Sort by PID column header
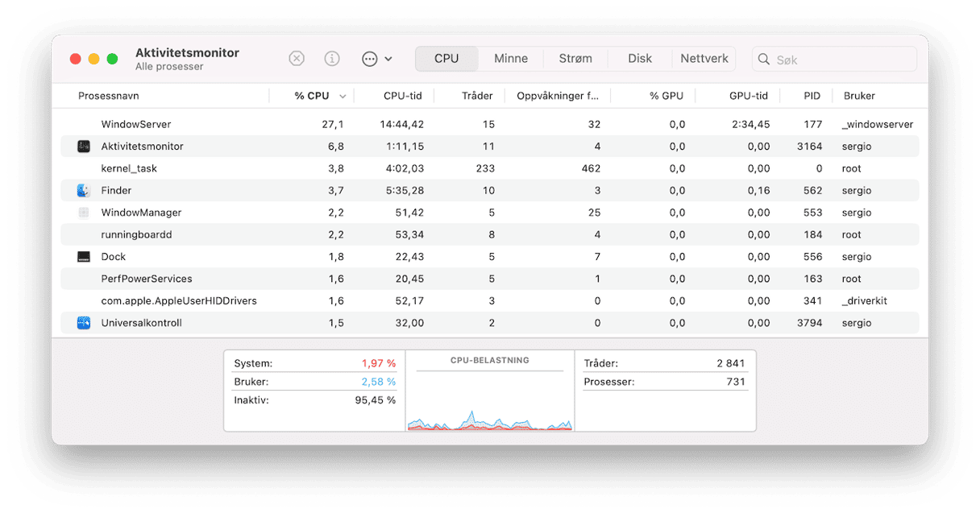980x513 pixels. click(x=812, y=96)
